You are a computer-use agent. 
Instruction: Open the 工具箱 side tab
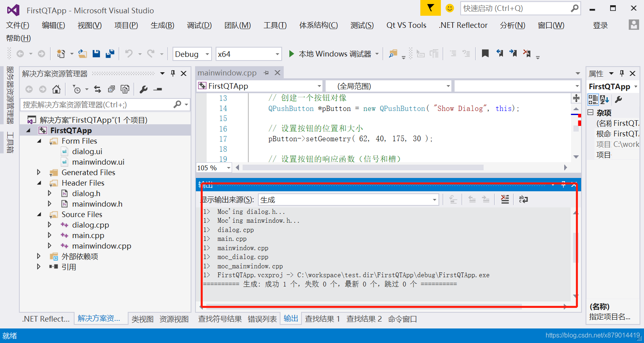click(10, 142)
